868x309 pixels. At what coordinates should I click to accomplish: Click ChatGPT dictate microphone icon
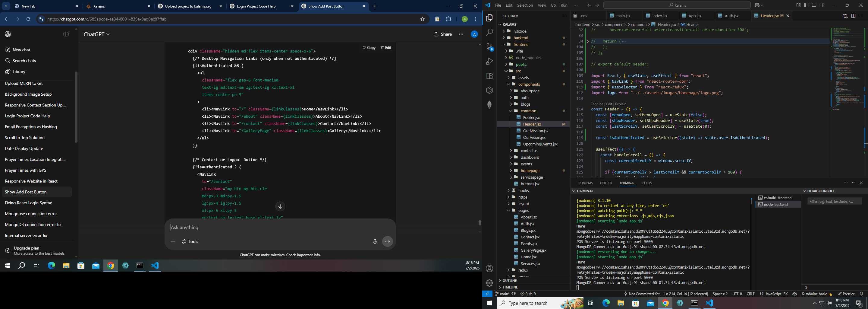[x=375, y=241]
